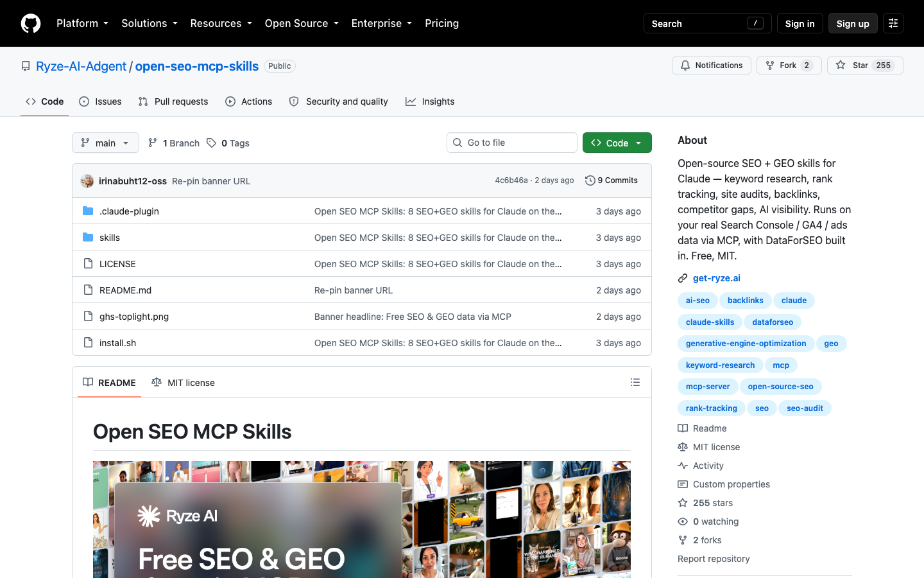
Task: View the 0 Tags list
Action: click(228, 143)
